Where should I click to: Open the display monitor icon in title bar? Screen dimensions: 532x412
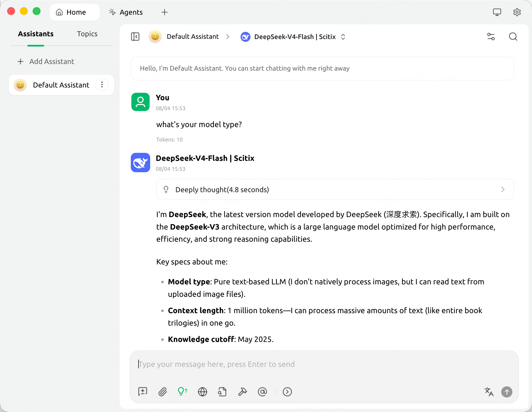[x=497, y=12]
